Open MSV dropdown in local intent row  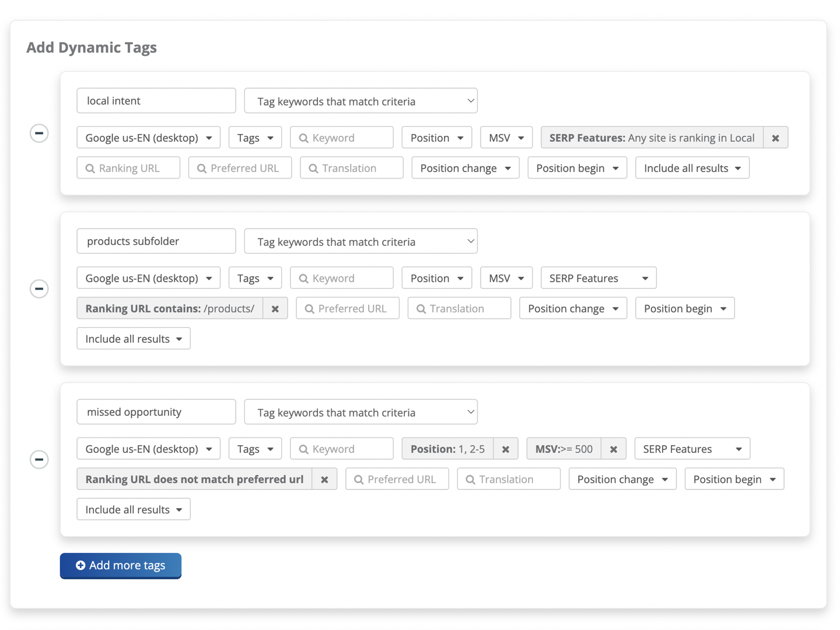[506, 138]
